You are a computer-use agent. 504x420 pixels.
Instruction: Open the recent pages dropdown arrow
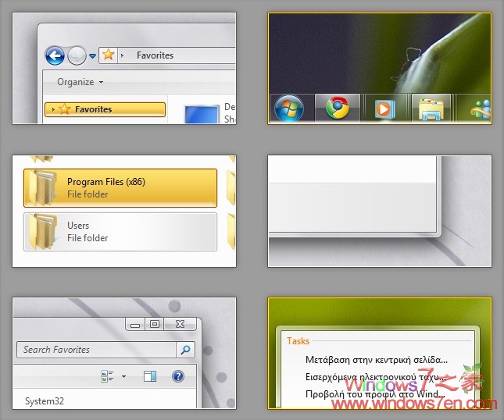pos(92,56)
